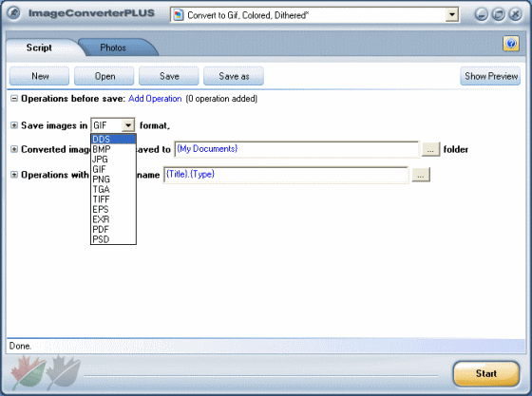The height and width of the screenshot is (396, 532).
Task: Click the {My Documents} folder field
Action: 296,149
